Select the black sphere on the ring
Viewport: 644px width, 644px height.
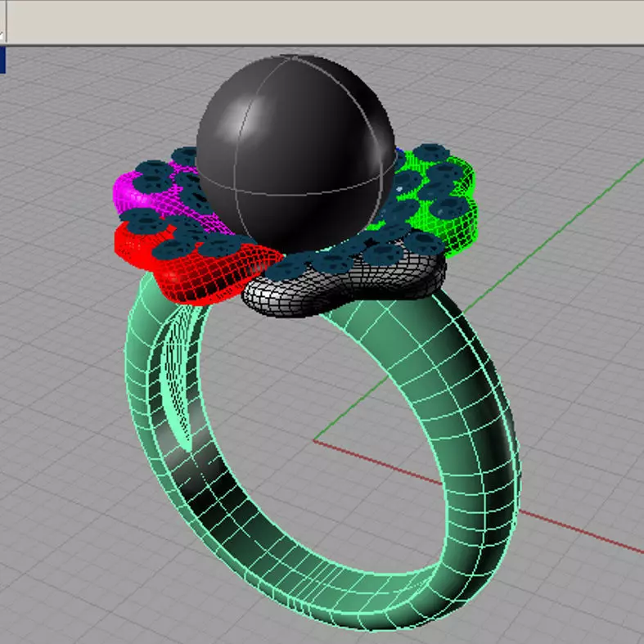point(295,154)
